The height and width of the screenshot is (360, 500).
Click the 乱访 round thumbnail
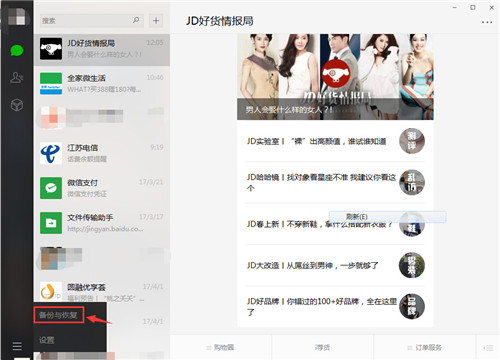pos(412,182)
